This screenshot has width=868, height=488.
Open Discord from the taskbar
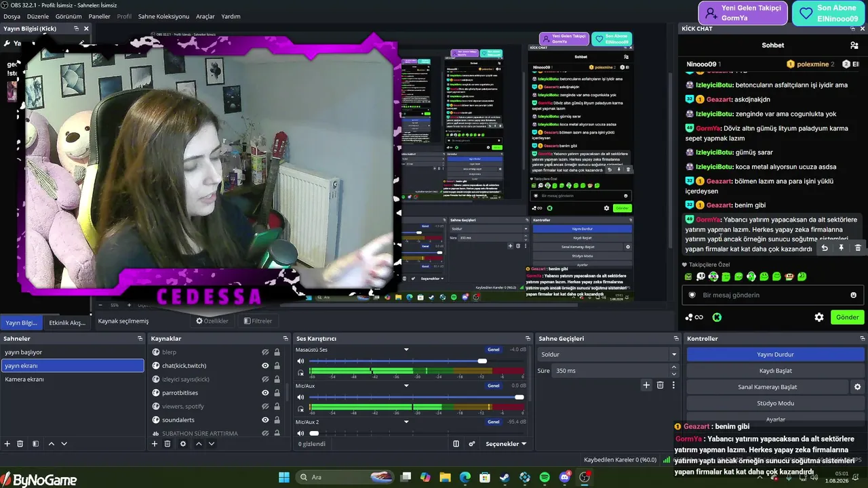click(x=564, y=477)
